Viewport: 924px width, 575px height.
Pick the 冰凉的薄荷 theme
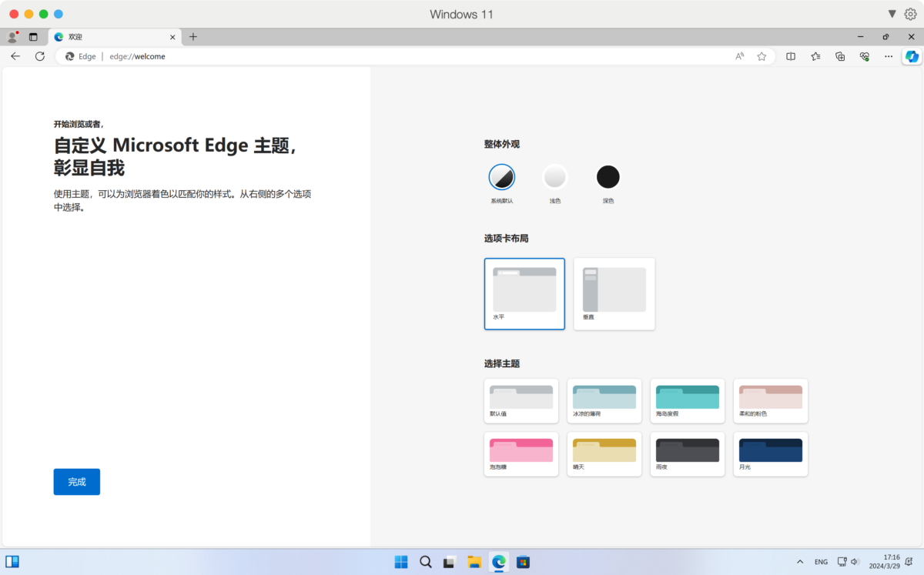(x=604, y=400)
